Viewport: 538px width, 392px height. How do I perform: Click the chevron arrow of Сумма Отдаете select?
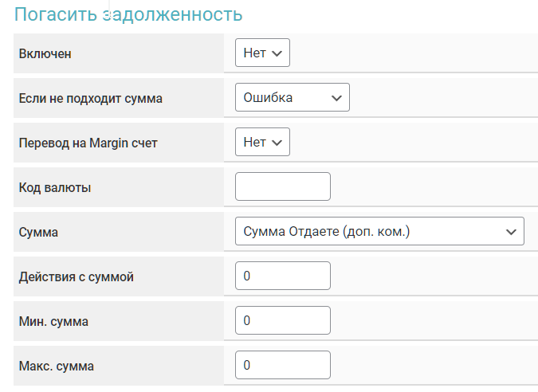(x=511, y=232)
